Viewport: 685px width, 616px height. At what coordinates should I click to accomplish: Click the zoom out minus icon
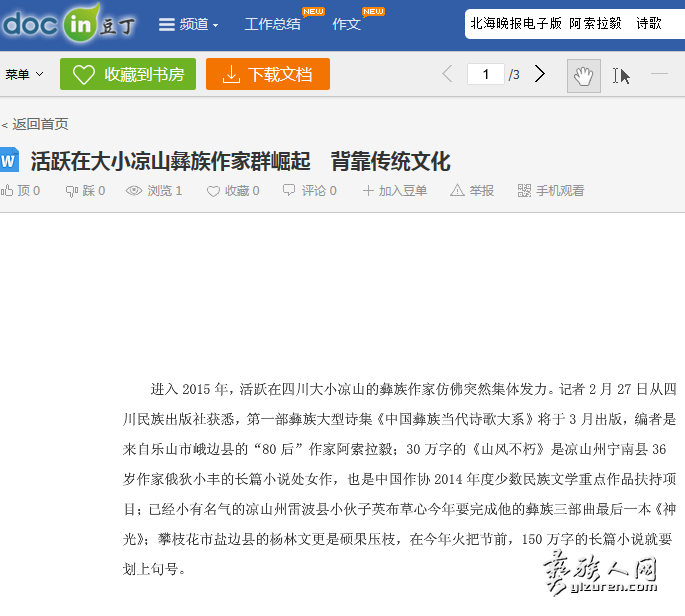tap(659, 73)
